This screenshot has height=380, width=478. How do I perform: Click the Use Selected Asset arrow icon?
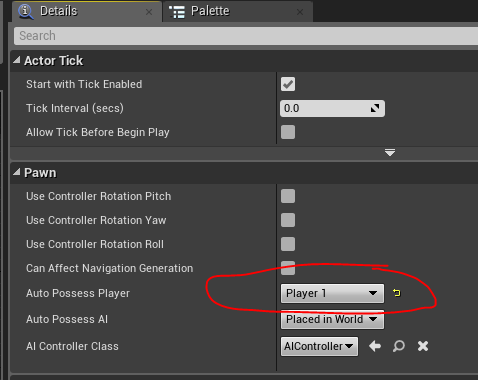(x=375, y=346)
